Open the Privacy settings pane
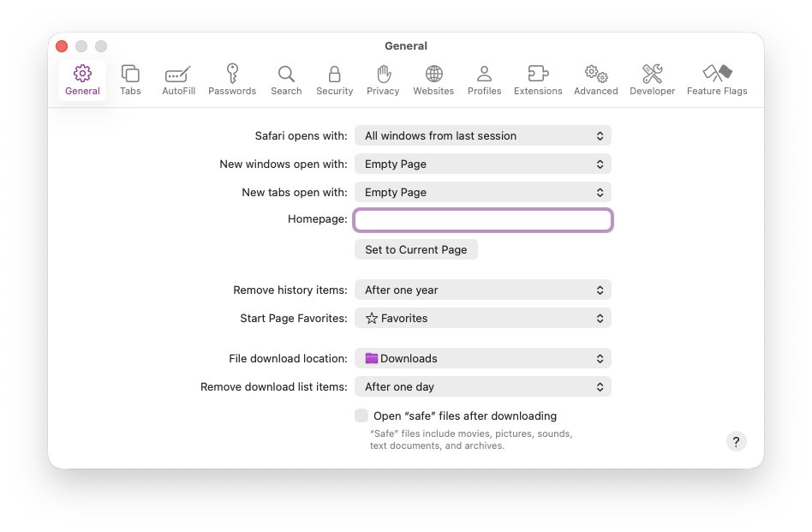The height and width of the screenshot is (532, 812). pos(383,80)
